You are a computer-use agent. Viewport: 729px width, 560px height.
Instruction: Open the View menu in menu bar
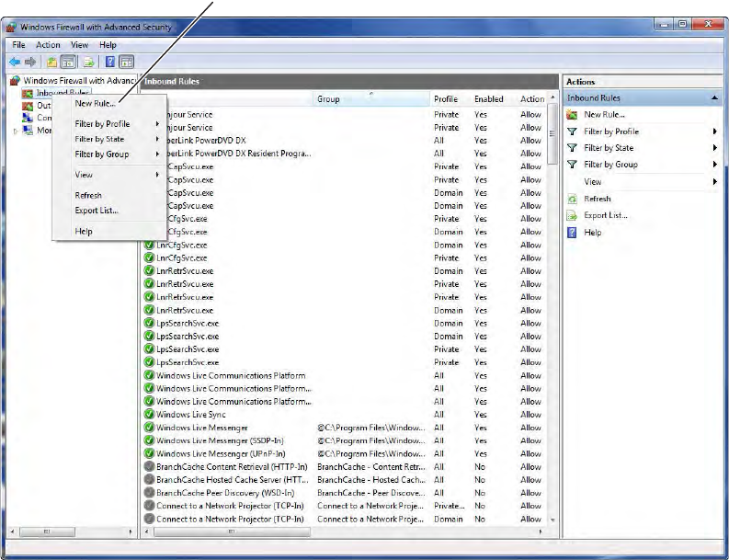pyautogui.click(x=79, y=45)
